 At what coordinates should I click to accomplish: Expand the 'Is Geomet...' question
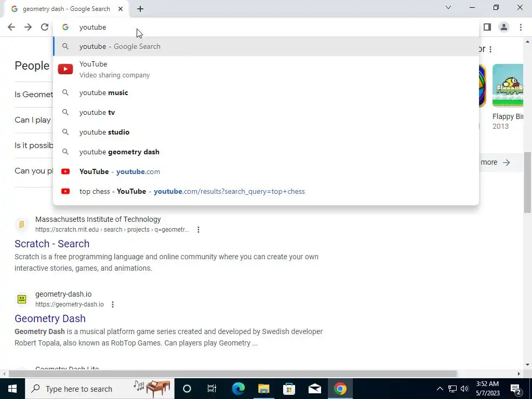(34, 95)
